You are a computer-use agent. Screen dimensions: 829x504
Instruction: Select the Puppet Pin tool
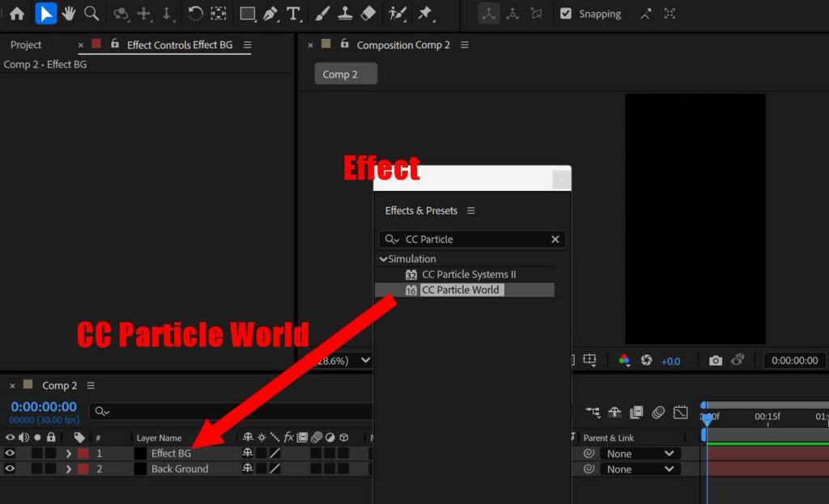click(425, 14)
